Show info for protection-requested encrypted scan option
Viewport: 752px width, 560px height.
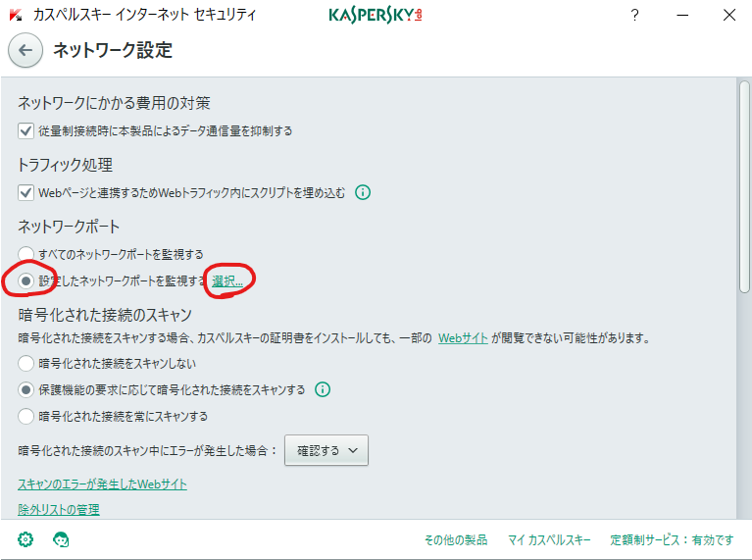[x=323, y=389]
